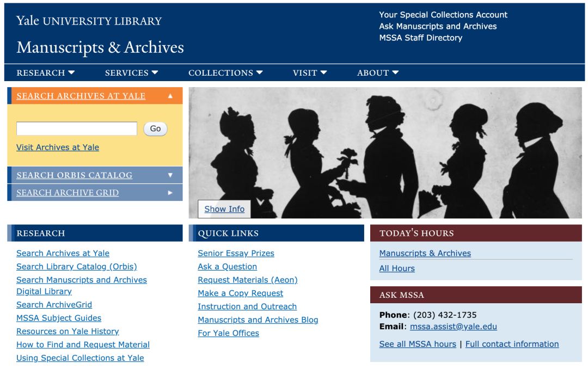Click the Go search button
The width and height of the screenshot is (588, 368).
155,128
